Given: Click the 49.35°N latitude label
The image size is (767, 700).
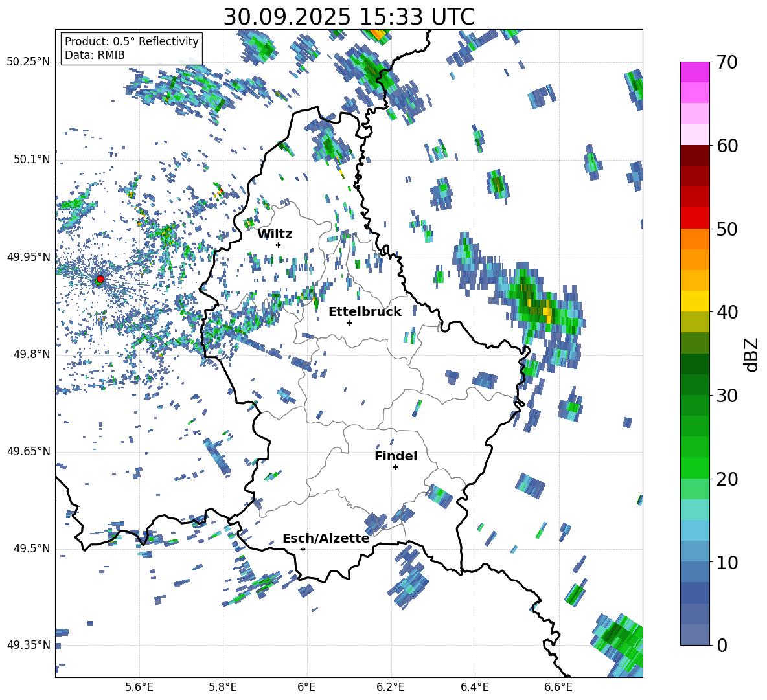Looking at the screenshot, I should pyautogui.click(x=29, y=645).
